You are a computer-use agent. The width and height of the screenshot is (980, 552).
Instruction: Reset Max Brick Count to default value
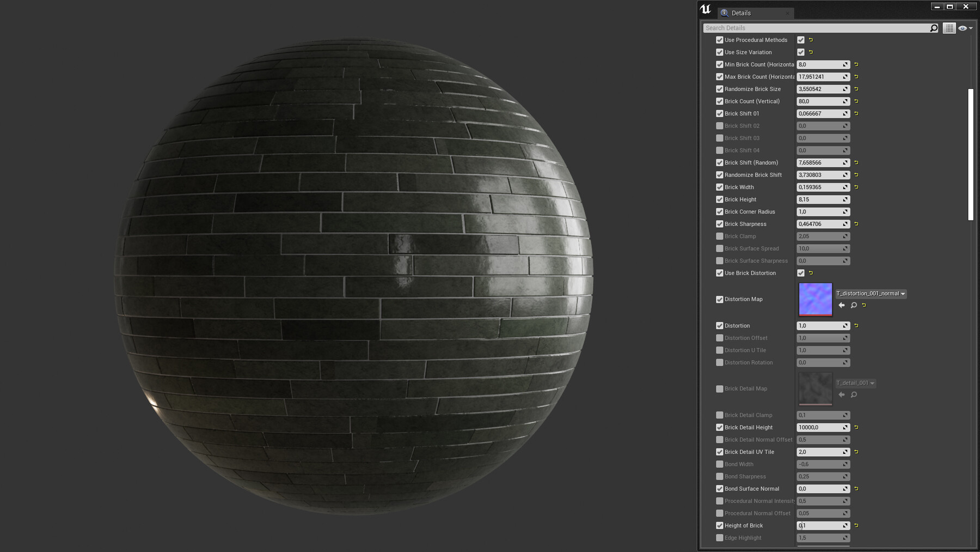tap(856, 77)
